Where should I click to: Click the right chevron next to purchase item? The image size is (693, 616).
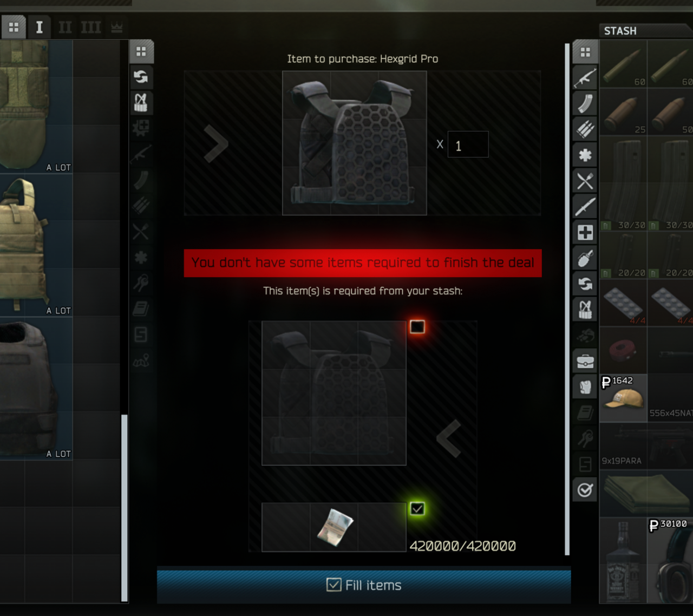216,143
